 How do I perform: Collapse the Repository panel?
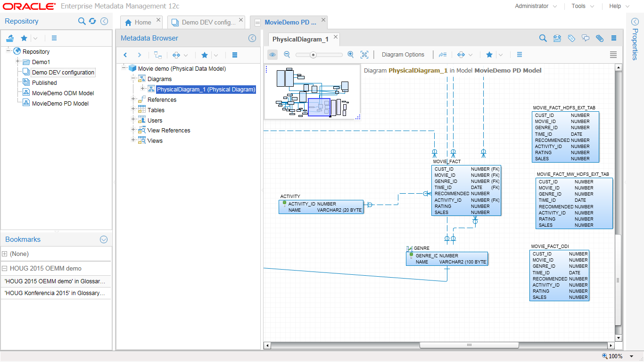104,21
